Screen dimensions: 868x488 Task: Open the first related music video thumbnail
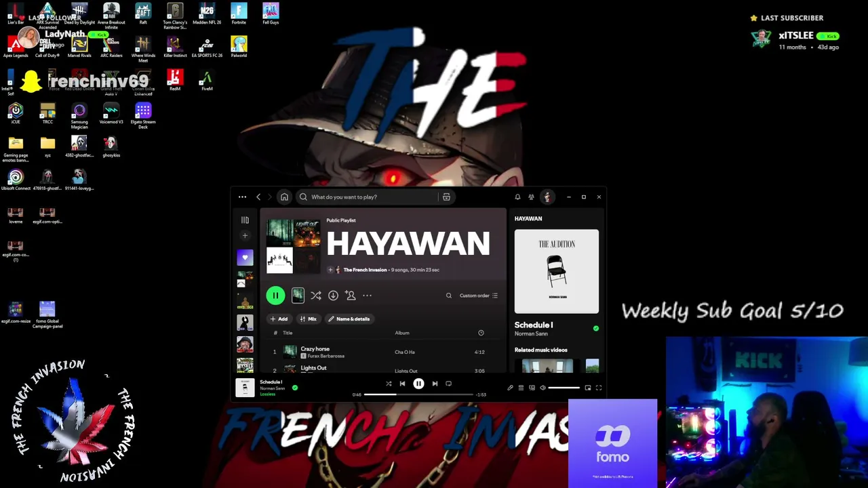point(547,366)
